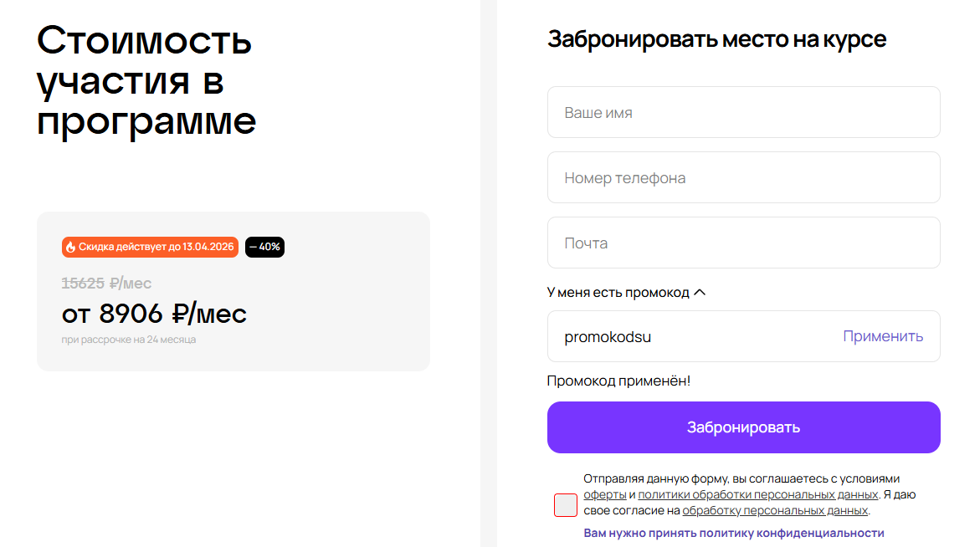Toggle the "У меня есть промокод" label
Screen dimensions: 980x547
tap(618, 293)
